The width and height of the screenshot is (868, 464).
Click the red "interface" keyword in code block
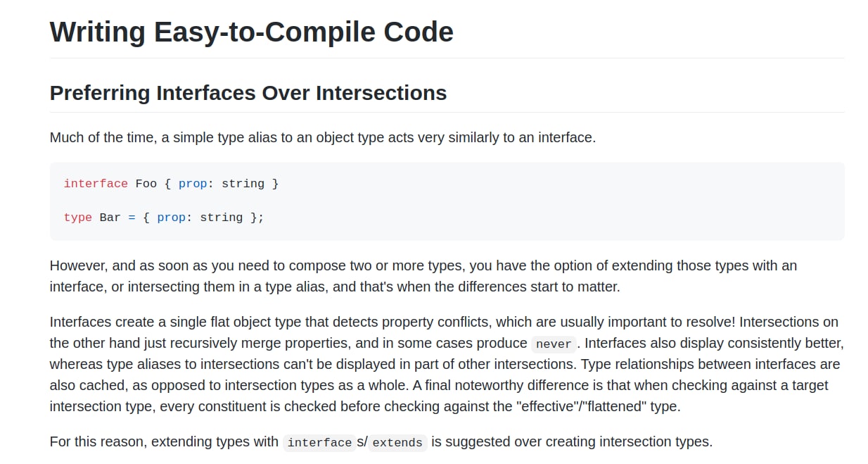click(96, 184)
